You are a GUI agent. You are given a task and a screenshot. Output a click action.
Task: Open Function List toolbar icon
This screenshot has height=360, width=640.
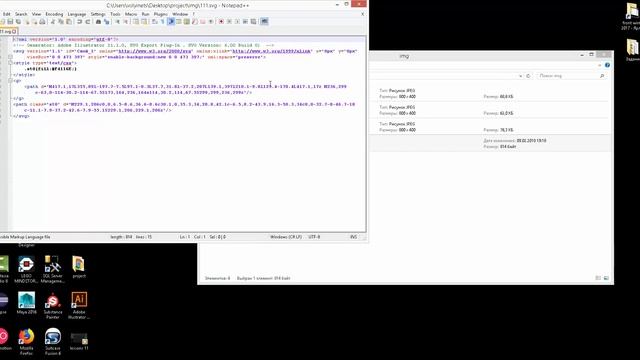click(x=195, y=21)
